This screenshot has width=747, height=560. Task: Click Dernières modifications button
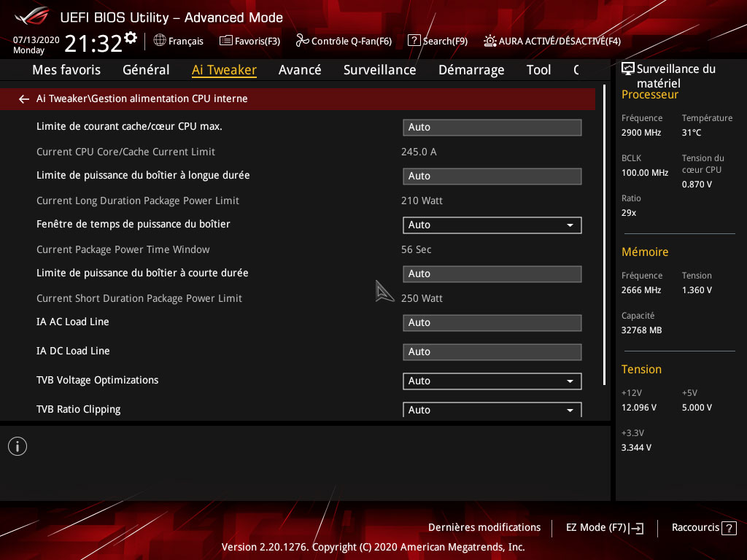click(484, 527)
